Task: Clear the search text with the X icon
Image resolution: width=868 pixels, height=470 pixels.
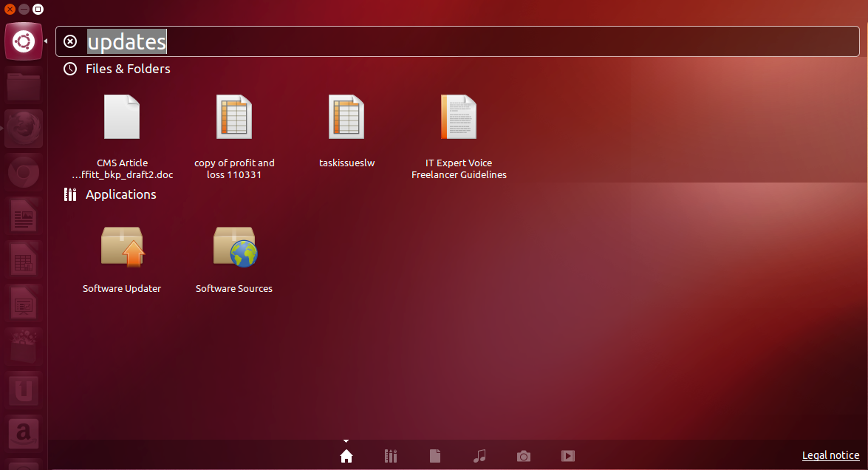Action: click(x=70, y=41)
